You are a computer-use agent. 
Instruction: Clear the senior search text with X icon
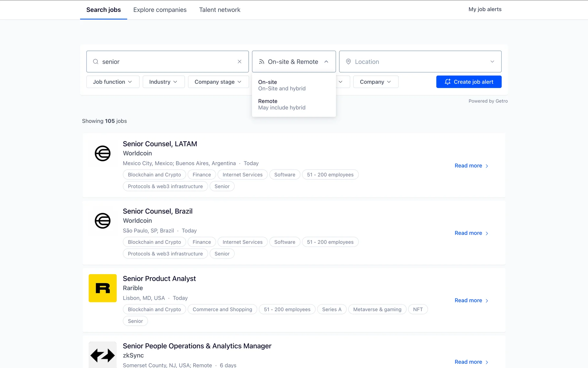click(x=239, y=62)
